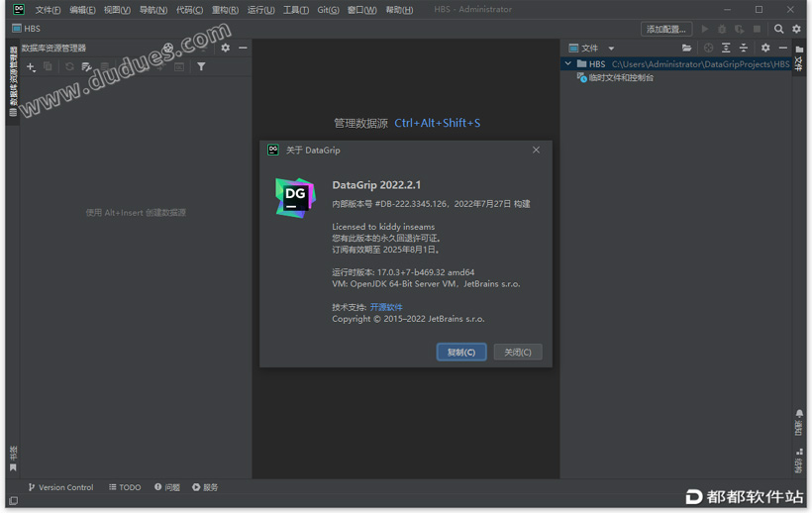This screenshot has width=812, height=513.
Task: Open the Services tool window tab
Action: (205, 487)
